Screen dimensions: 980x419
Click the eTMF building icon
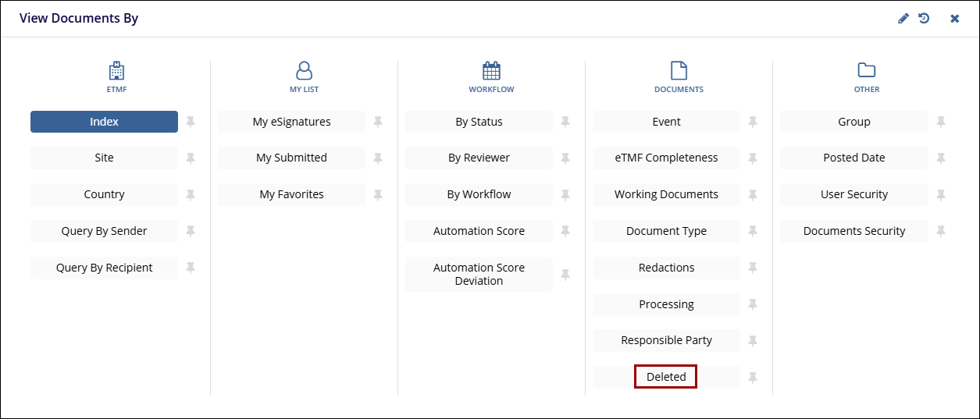click(116, 71)
